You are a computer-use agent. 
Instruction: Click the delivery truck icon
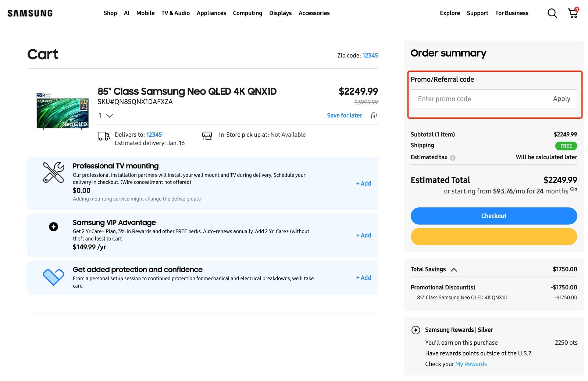coord(104,136)
